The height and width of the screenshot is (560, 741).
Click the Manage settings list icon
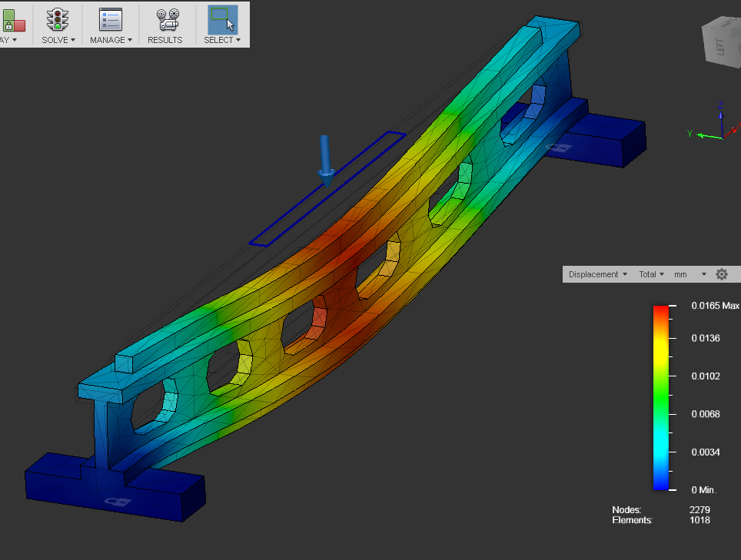[x=111, y=20]
